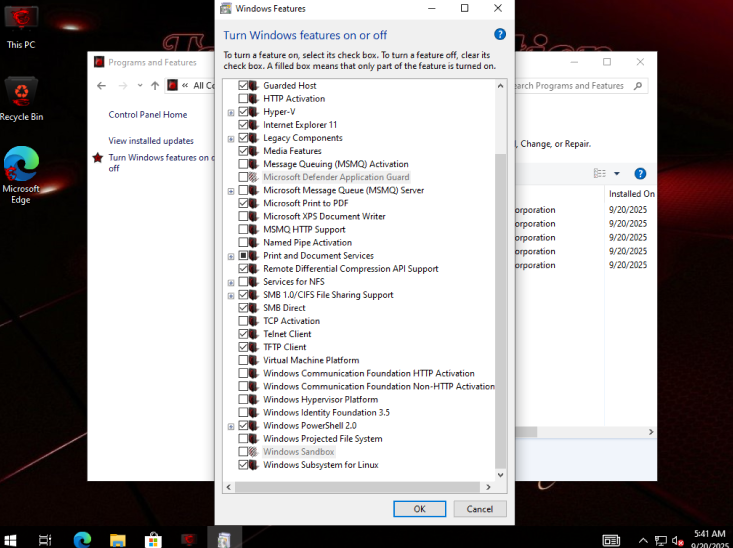Click the Windows Features help icon
Screen dimensions: 733x548
[500, 34]
